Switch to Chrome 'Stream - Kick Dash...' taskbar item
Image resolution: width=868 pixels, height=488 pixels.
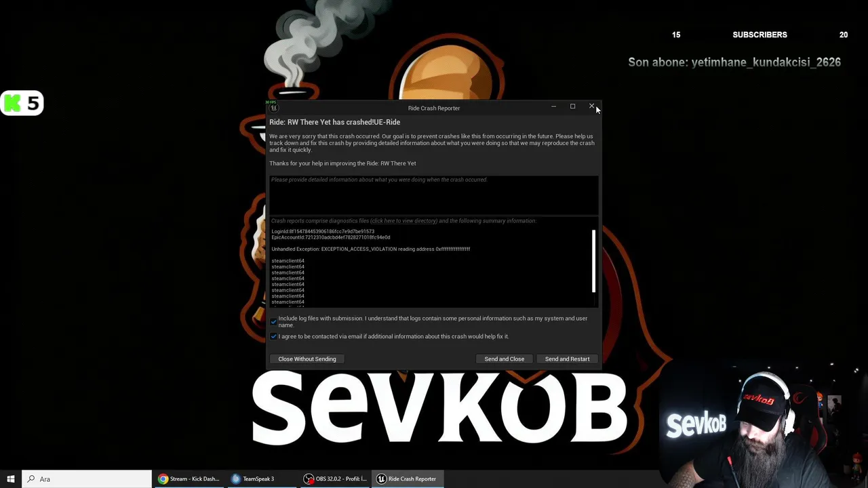(189, 479)
